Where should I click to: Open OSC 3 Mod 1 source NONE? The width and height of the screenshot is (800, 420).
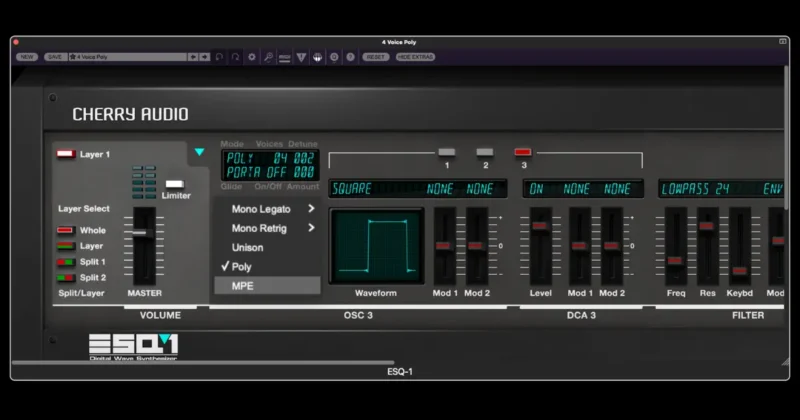point(440,189)
